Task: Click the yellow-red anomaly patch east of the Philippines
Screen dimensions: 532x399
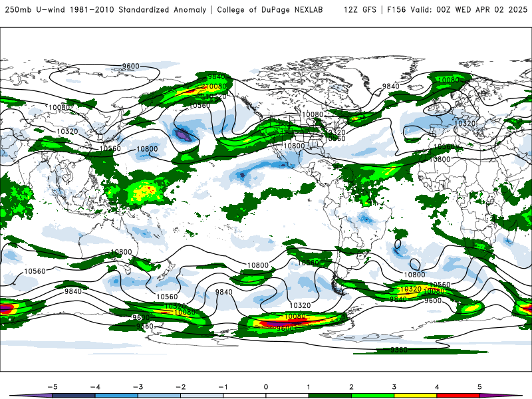Action: click(145, 191)
